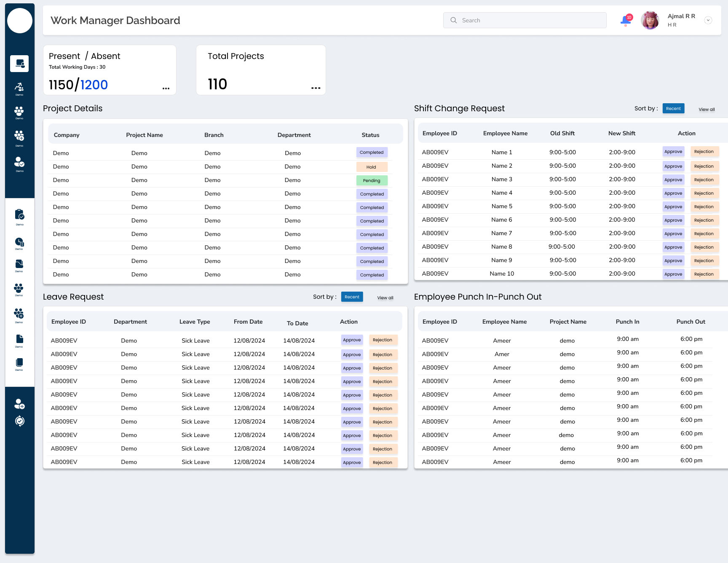728x563 pixels.
Task: Select the clipboard with checkmark sidebar icon
Action: 19,215
